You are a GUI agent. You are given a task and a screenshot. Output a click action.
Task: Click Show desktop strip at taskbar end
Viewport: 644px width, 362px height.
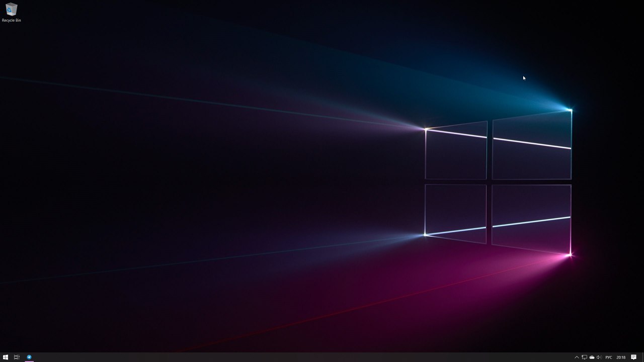coord(642,357)
